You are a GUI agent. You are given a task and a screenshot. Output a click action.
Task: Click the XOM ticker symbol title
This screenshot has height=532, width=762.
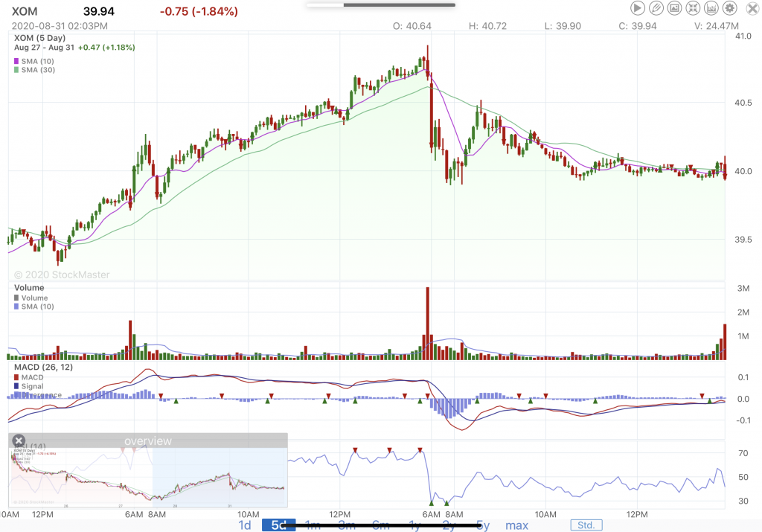tap(25, 11)
